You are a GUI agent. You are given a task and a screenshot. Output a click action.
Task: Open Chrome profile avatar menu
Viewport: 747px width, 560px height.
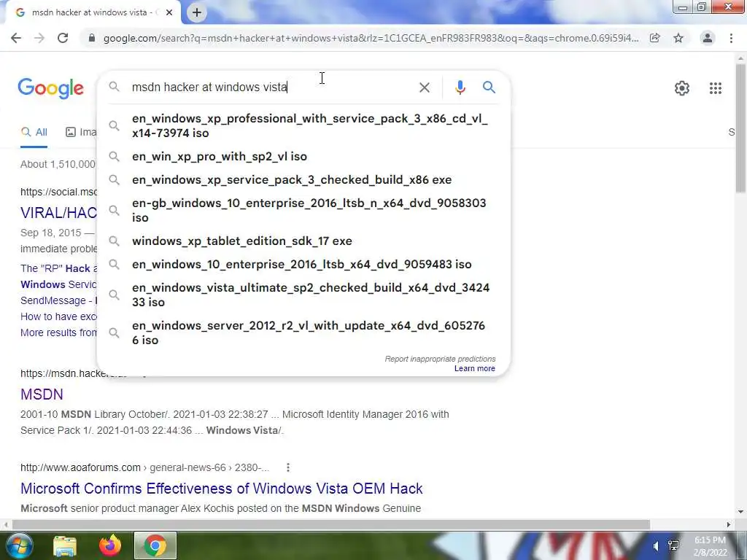tap(708, 38)
